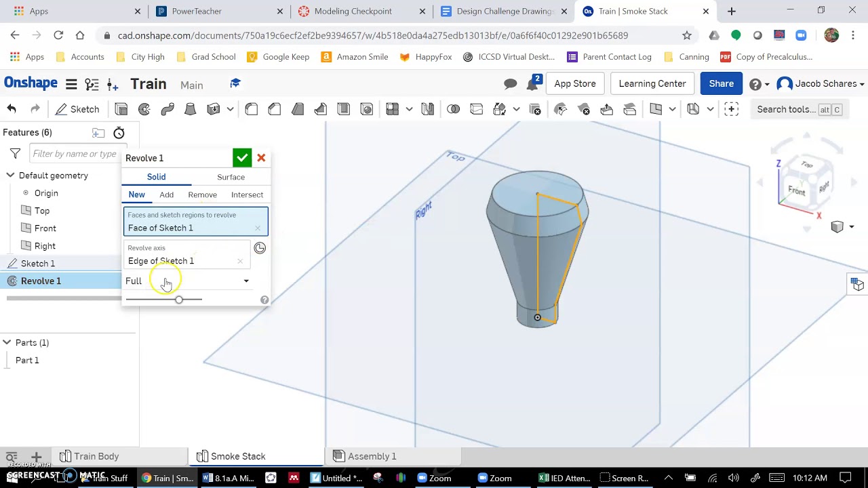The height and width of the screenshot is (488, 868).
Task: Select the Revolve tool in the toolbar
Action: (144, 109)
